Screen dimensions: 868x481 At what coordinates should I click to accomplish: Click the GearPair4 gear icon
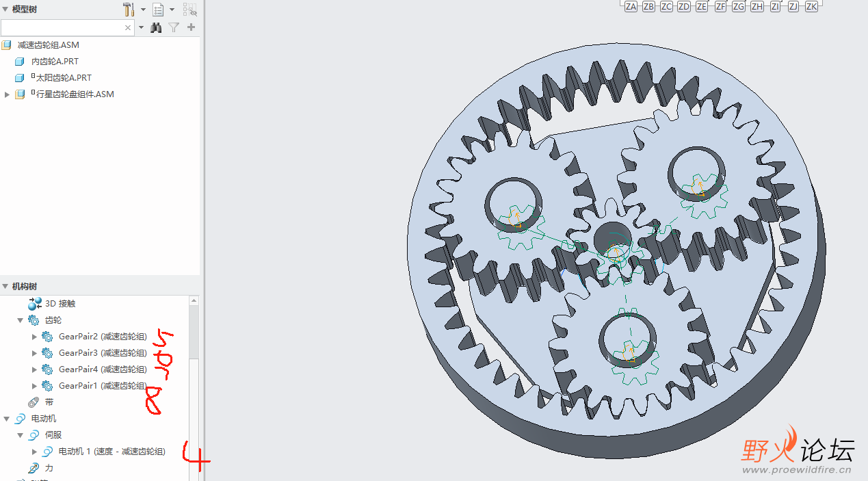click(x=47, y=369)
